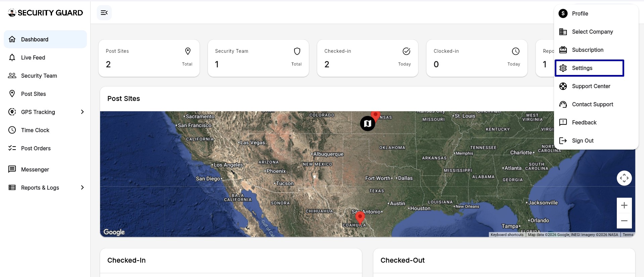Click the Sign Out arrow icon
The image size is (644, 277).
tap(563, 141)
